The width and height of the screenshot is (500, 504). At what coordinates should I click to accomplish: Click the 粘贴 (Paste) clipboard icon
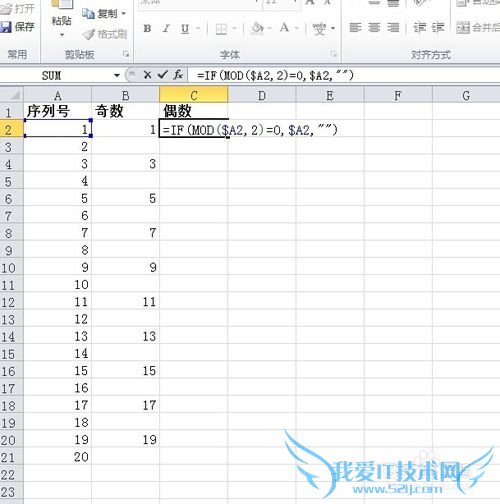point(62,5)
